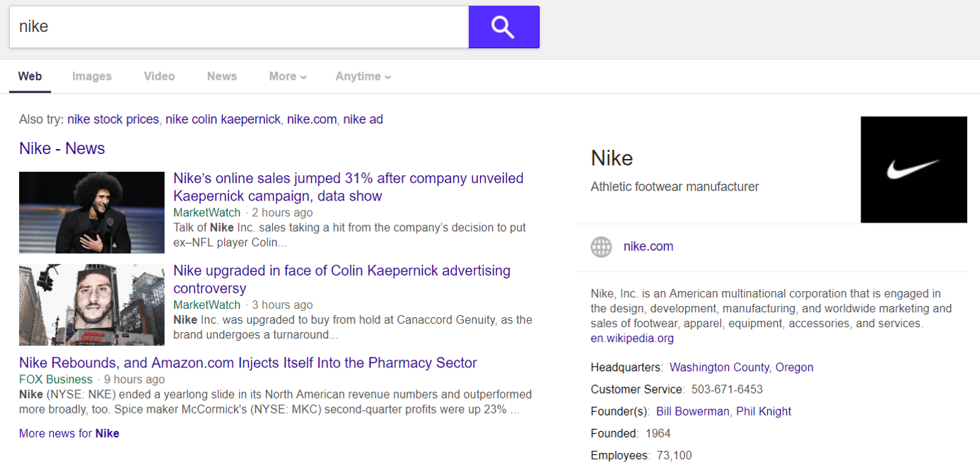Viewport: 980px width, 465px height.
Task: Select the News tab
Action: point(222,76)
